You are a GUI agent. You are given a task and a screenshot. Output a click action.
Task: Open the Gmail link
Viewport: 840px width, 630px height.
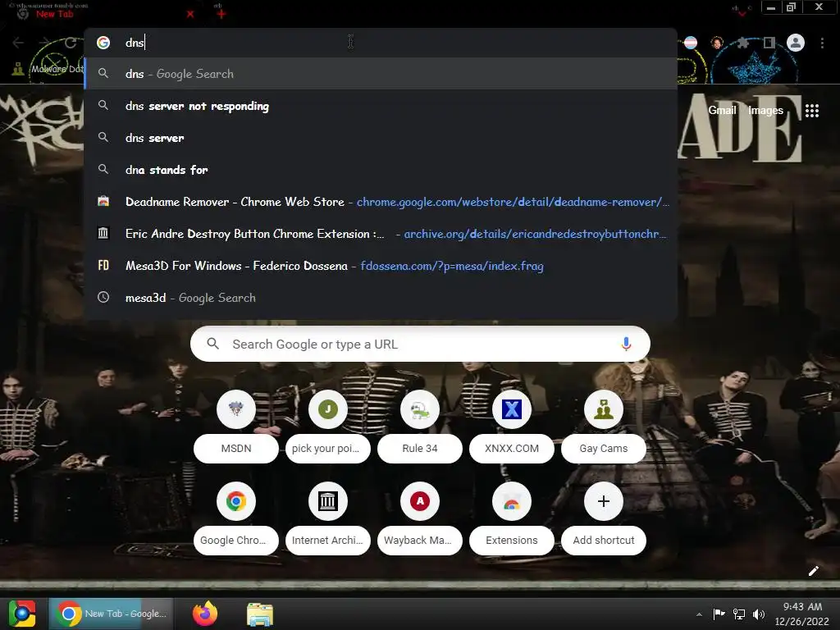[722, 111]
